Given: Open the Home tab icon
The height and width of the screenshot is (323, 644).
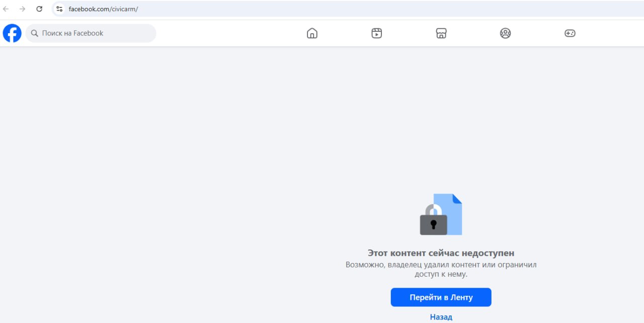Looking at the screenshot, I should (312, 33).
